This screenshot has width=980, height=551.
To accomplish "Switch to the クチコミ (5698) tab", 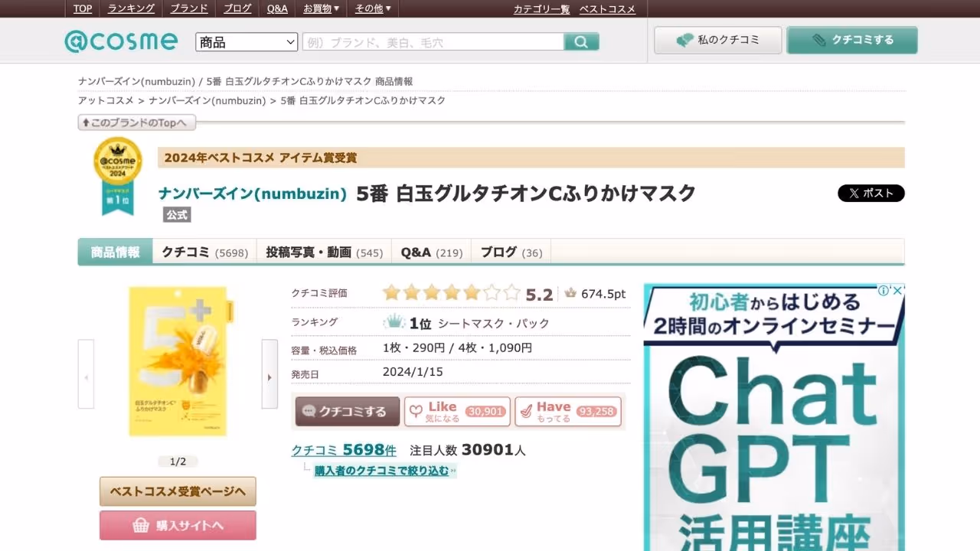I will coord(204,252).
